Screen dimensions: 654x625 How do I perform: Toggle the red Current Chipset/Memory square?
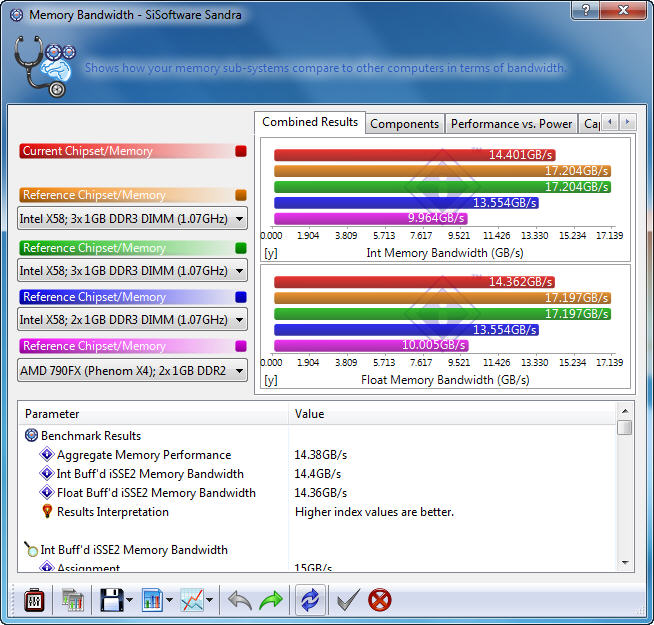click(x=241, y=151)
